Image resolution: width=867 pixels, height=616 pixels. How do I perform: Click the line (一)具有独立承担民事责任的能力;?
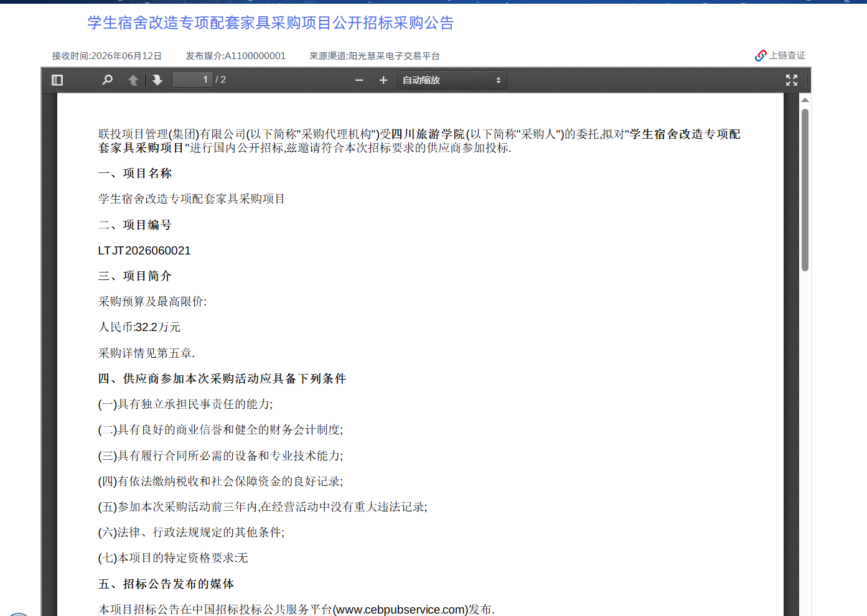185,404
